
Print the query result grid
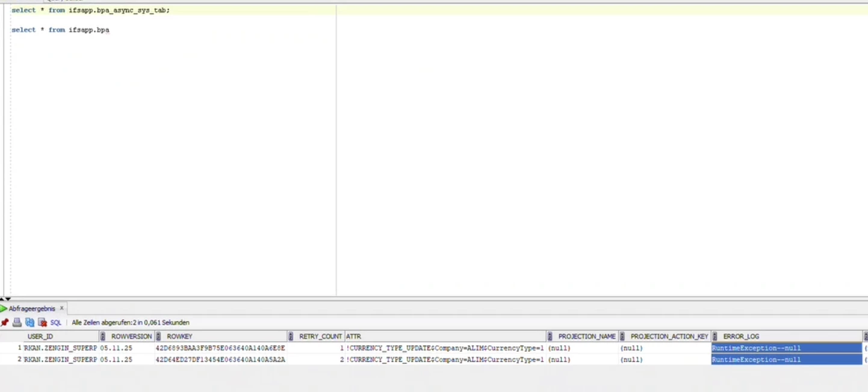(17, 322)
